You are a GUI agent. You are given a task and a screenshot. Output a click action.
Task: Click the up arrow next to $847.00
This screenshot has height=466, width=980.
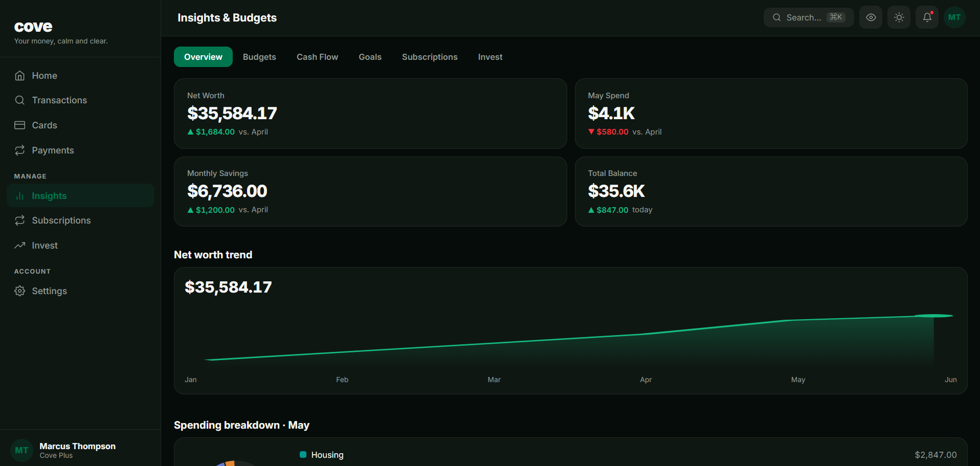(591, 210)
